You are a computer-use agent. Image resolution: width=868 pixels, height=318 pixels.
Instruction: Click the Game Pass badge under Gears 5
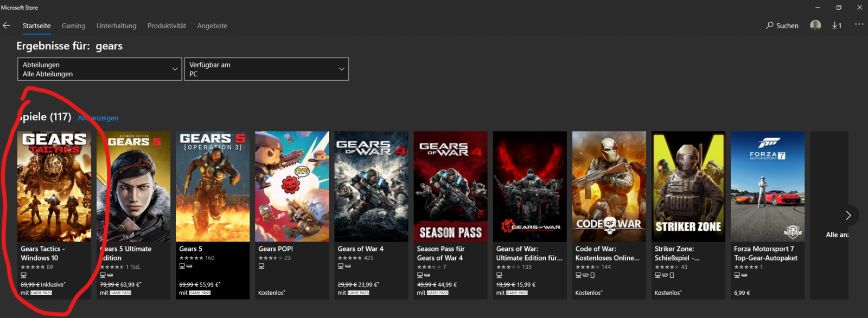(x=200, y=293)
